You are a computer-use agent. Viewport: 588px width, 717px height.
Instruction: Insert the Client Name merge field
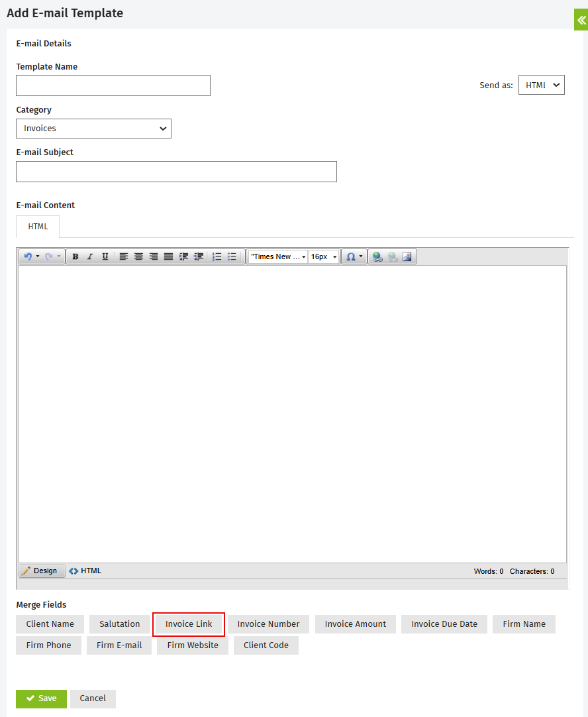tap(50, 624)
